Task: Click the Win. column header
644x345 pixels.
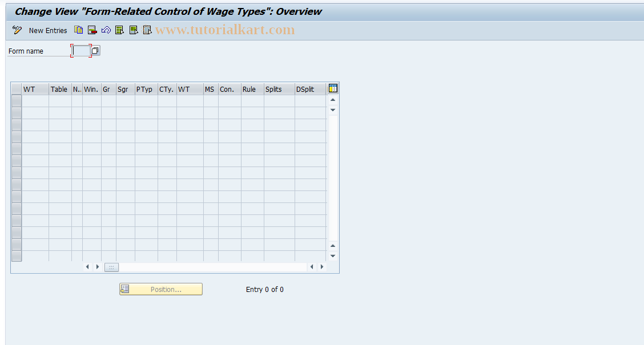Action: click(91, 89)
